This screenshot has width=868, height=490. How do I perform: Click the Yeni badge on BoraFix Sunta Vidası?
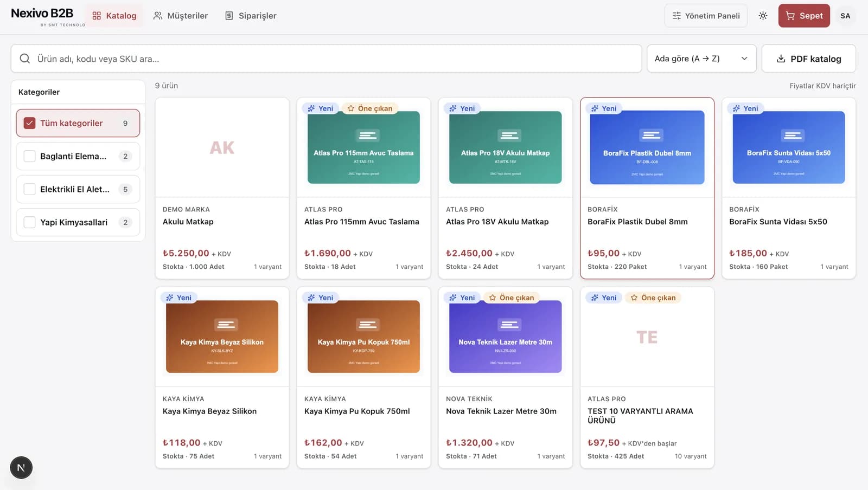click(745, 108)
